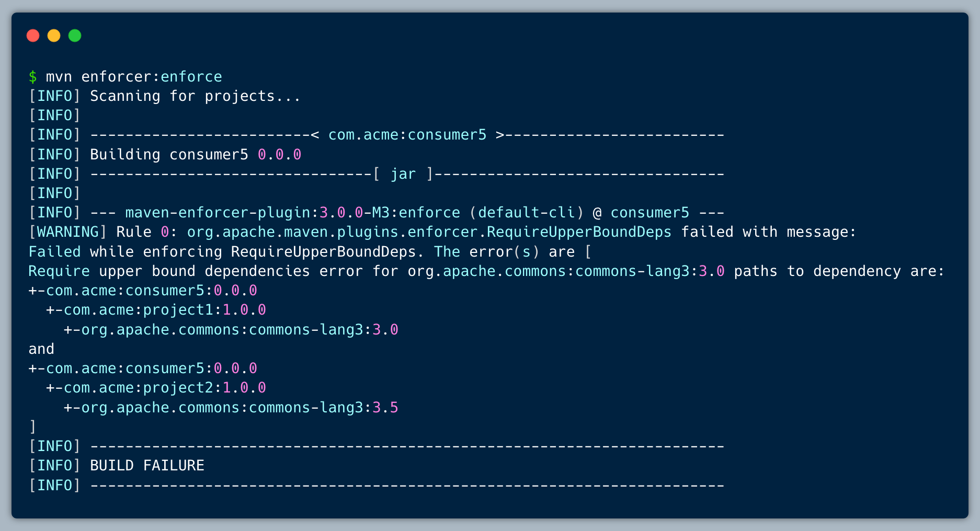The height and width of the screenshot is (531, 980).
Task: Click 'maven-enforcer-plugin:3.0.0-M3:enforce' text
Action: (x=292, y=213)
